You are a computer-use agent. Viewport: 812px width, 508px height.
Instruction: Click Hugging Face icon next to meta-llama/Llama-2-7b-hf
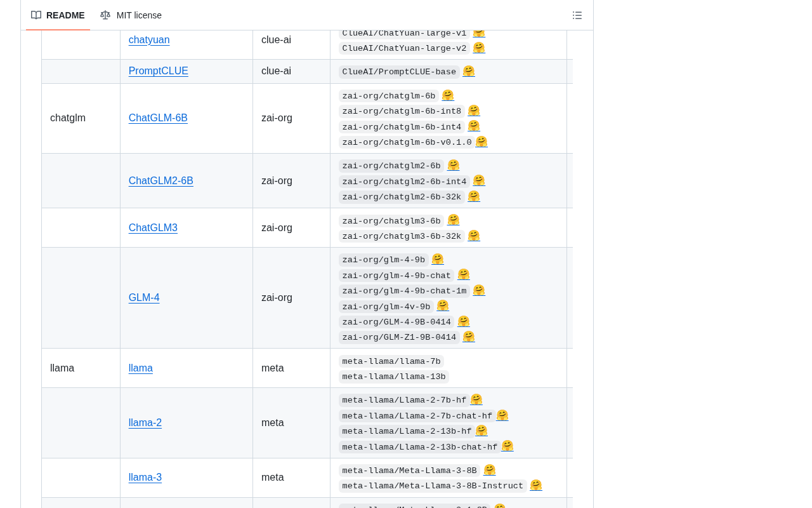(476, 399)
